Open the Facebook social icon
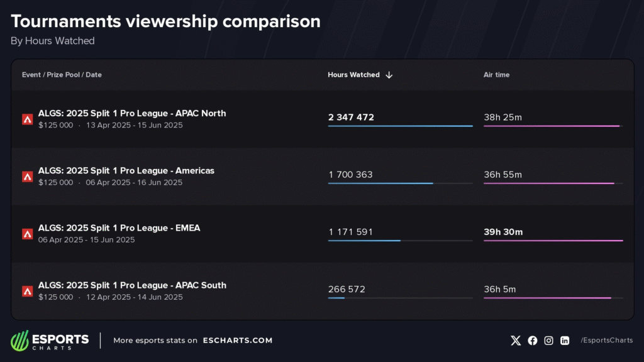This screenshot has height=362, width=644. (533, 341)
